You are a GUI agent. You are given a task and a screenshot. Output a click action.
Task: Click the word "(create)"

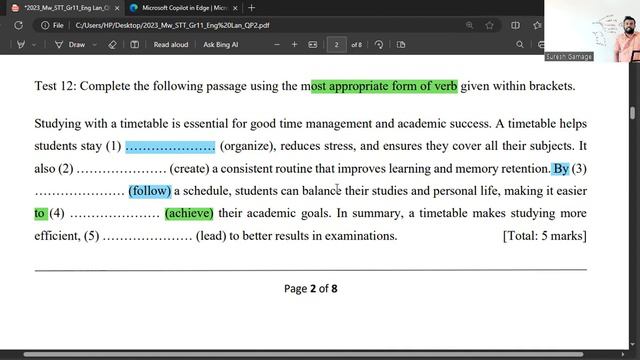pyautogui.click(x=189, y=169)
